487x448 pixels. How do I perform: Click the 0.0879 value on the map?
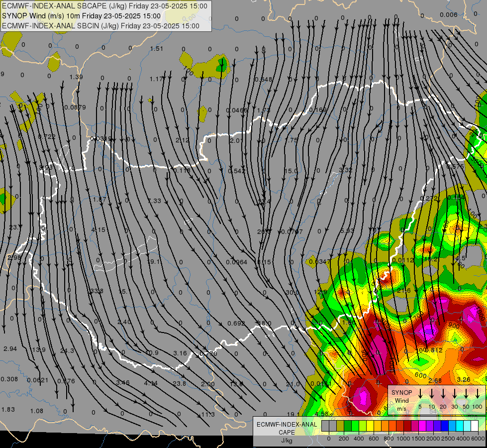(x=75, y=107)
